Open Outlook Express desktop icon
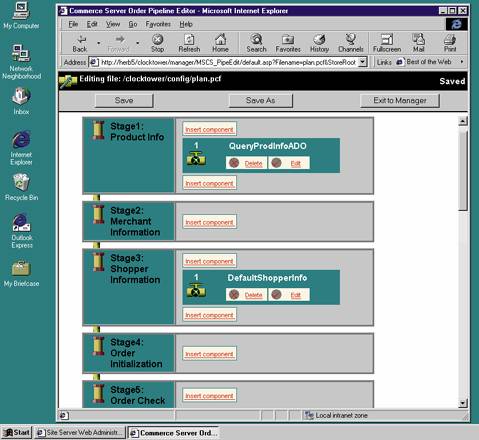 tap(21, 231)
